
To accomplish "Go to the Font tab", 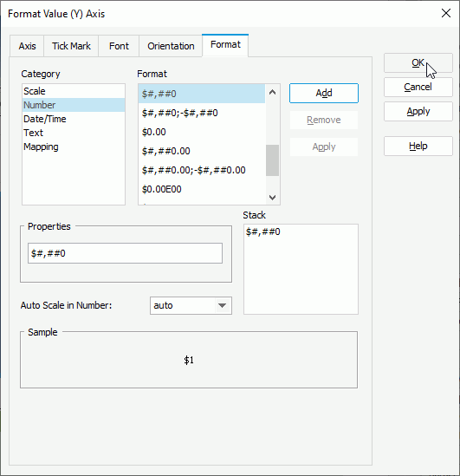I will [119, 46].
